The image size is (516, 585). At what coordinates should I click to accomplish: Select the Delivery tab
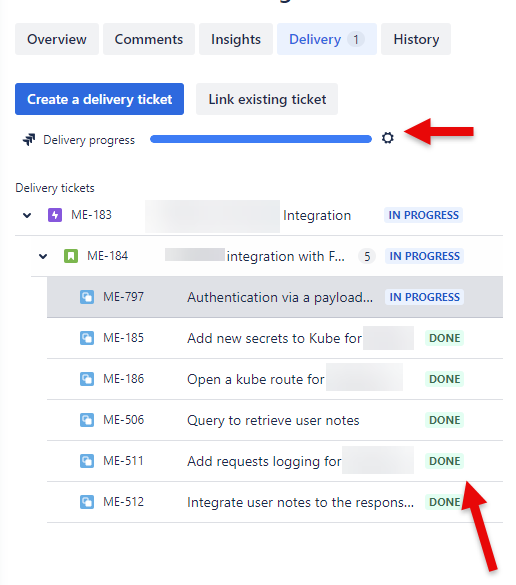coord(327,39)
